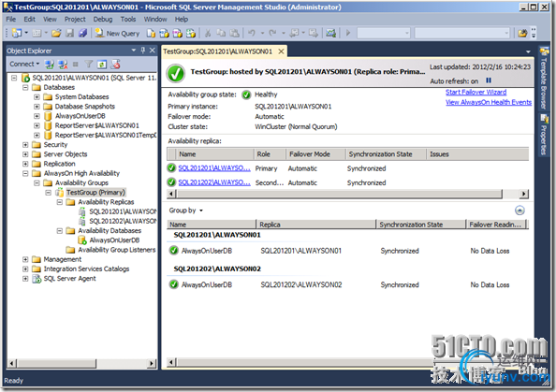Screen dimensions: 556x392
Task: Open the Object Explorer window position dropdown
Action: point(134,51)
